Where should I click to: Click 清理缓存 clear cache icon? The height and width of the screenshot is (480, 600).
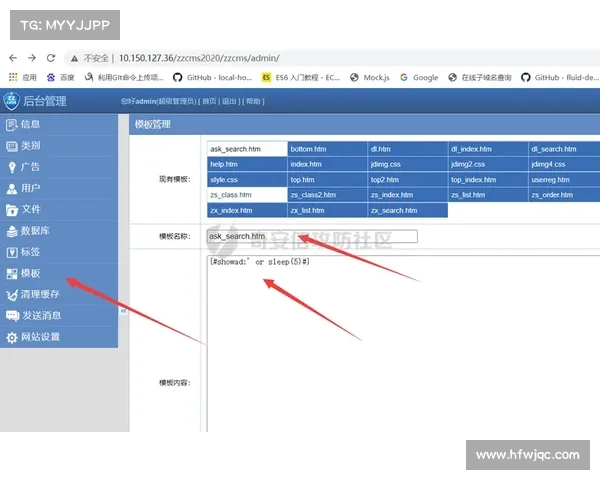click(12, 295)
